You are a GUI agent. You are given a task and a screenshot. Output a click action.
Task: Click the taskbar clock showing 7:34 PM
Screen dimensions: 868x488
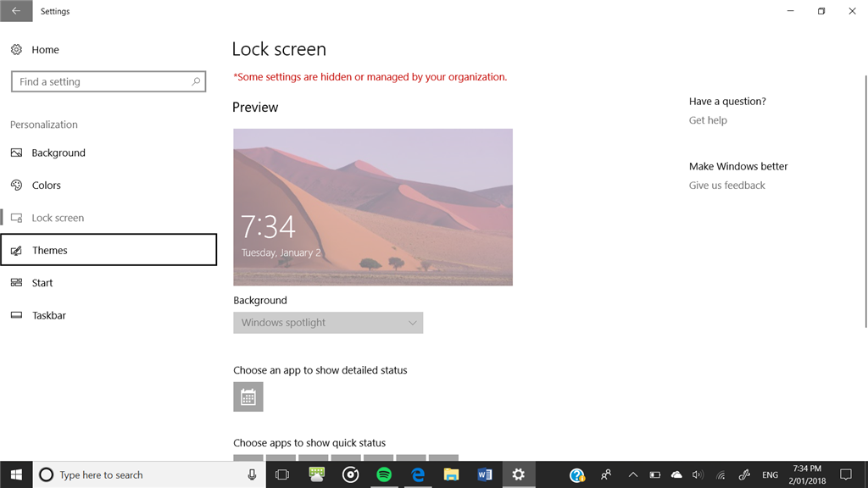(807, 474)
